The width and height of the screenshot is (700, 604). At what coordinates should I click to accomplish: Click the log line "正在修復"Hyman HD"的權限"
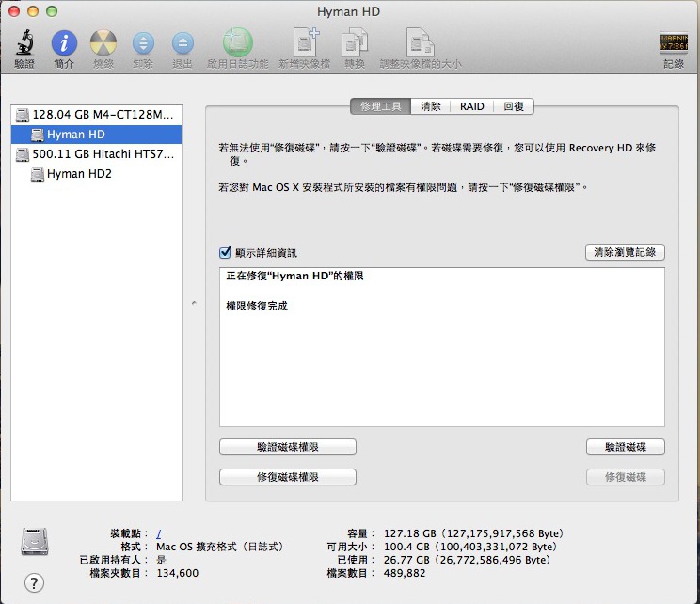point(294,276)
